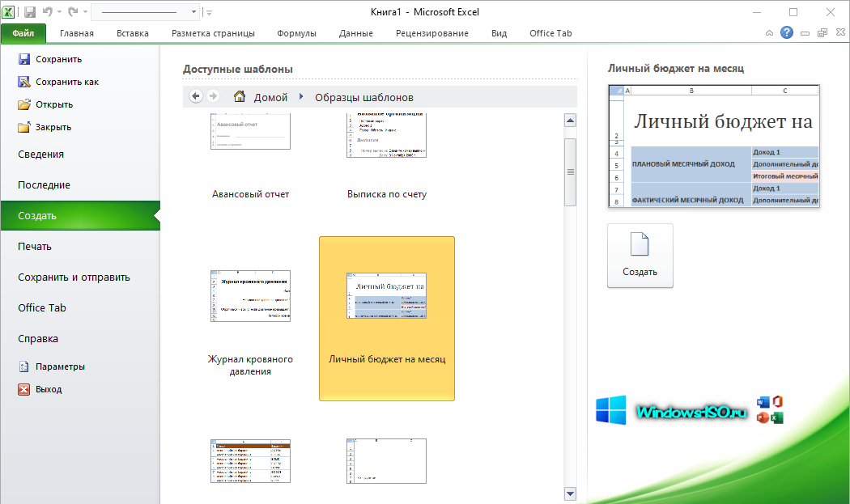Click Образцы шаблонов breadcrumb
The height and width of the screenshot is (504, 850).
364,98
